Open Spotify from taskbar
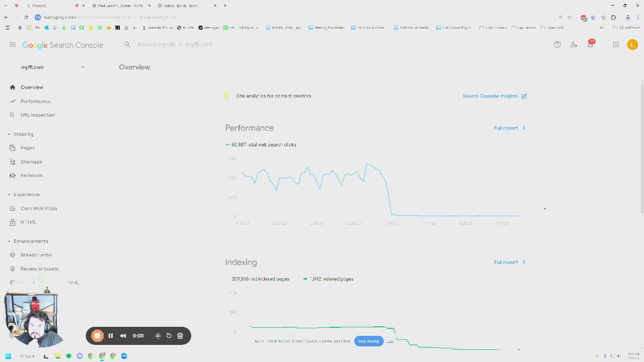Screen dimensions: 644x362 (69, 356)
